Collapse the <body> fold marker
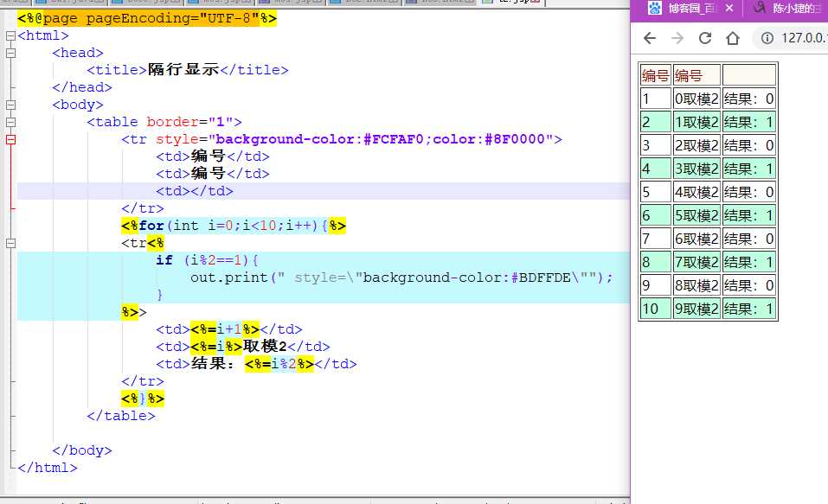This screenshot has width=828, height=504. (10, 105)
